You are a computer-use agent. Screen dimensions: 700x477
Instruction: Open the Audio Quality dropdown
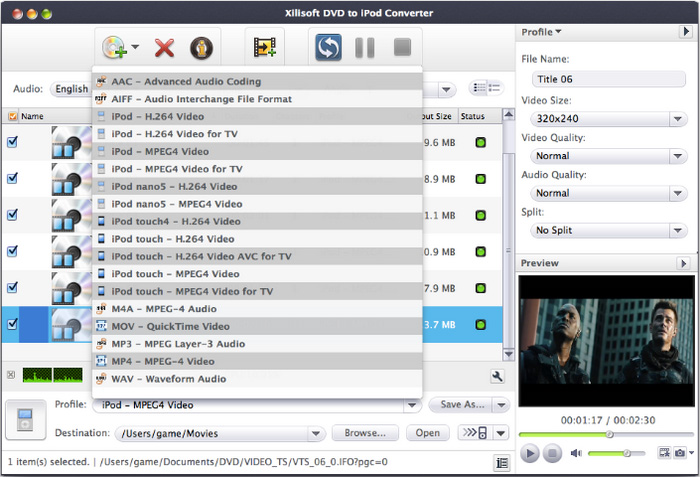pos(609,193)
